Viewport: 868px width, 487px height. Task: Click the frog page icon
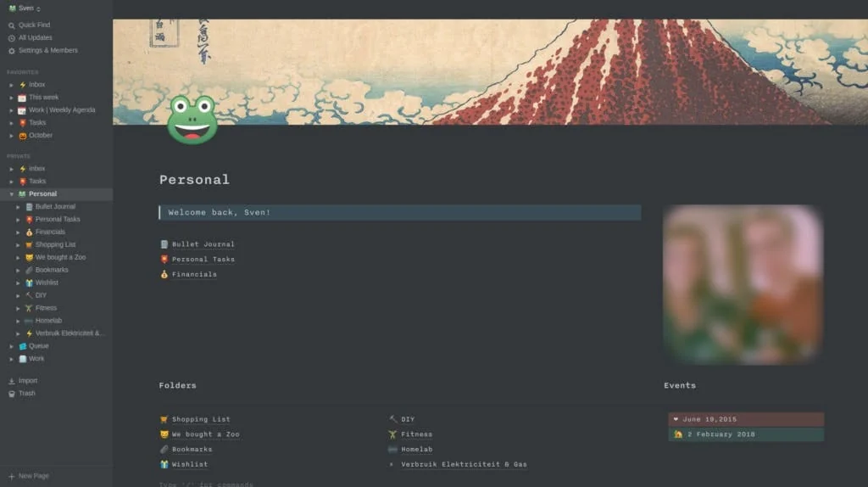click(192, 120)
